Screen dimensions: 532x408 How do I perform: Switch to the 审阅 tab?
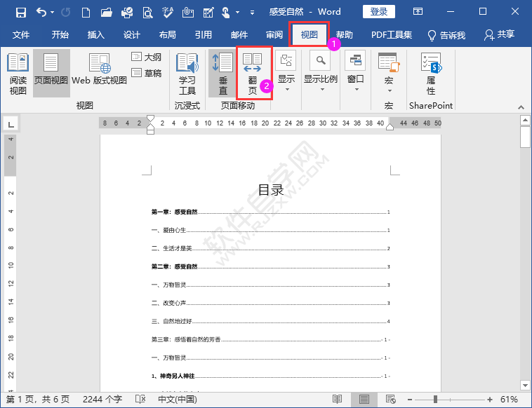[x=274, y=35]
